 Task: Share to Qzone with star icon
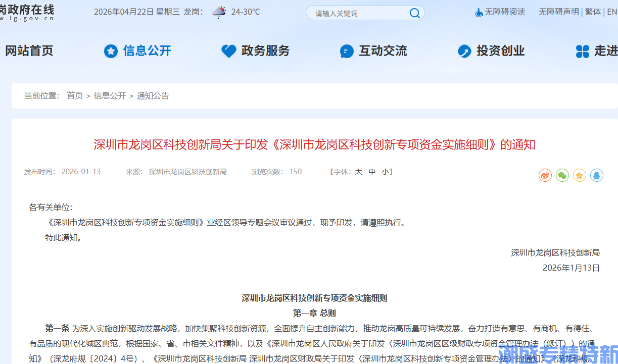(x=579, y=175)
